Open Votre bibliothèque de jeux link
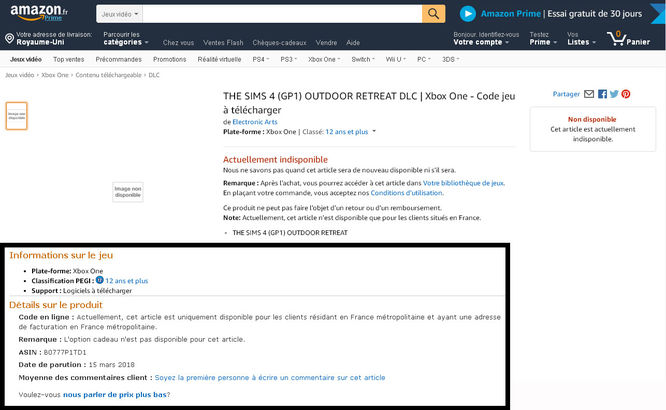This screenshot has height=410, width=666. click(x=464, y=183)
